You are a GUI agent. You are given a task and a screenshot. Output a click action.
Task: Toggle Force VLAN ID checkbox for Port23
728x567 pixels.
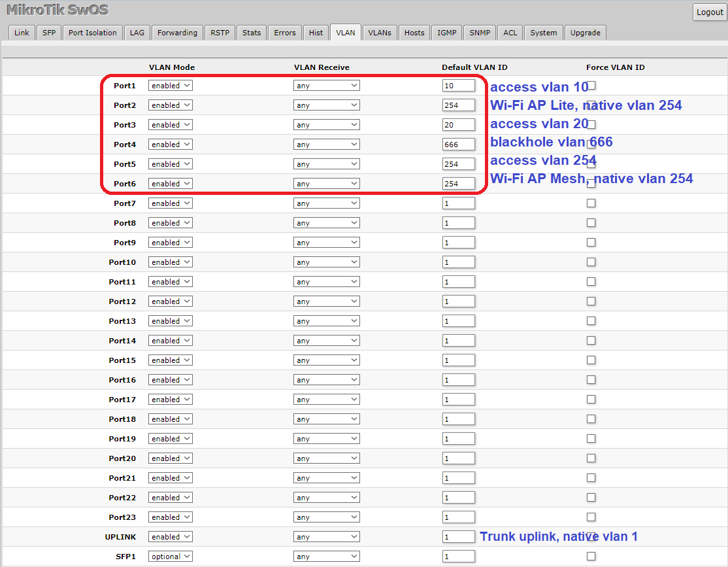[591, 517]
